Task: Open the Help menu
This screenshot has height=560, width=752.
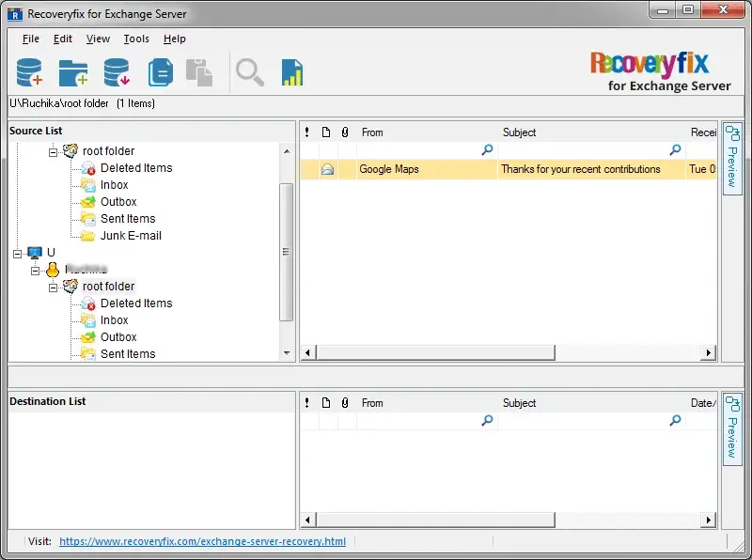Action: tap(175, 39)
